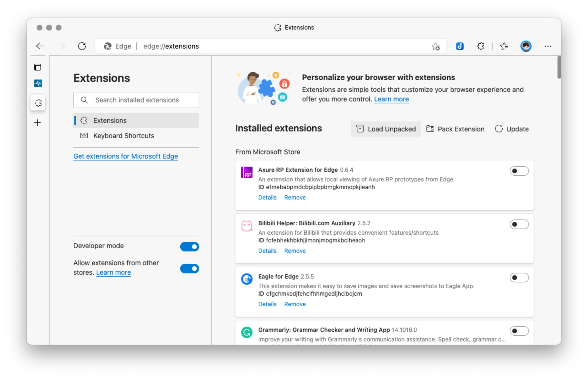Reload the extensions page
Screen dimensions: 588x380
(x=82, y=46)
